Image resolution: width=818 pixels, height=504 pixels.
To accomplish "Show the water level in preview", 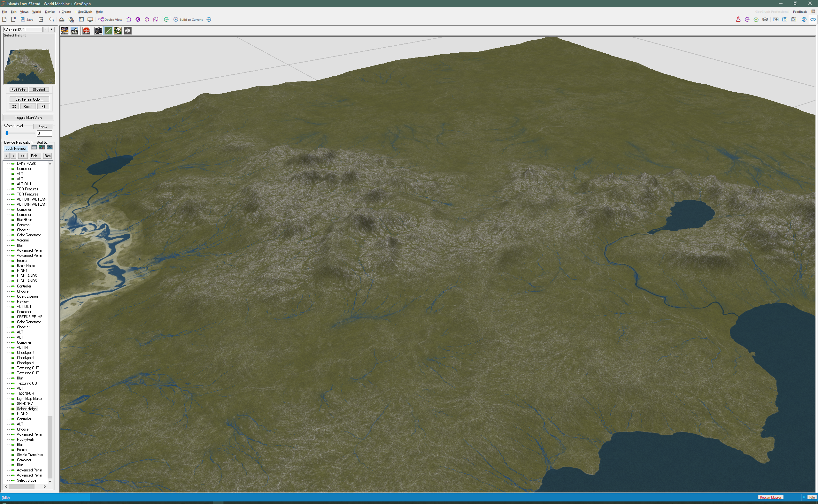I will [x=43, y=127].
